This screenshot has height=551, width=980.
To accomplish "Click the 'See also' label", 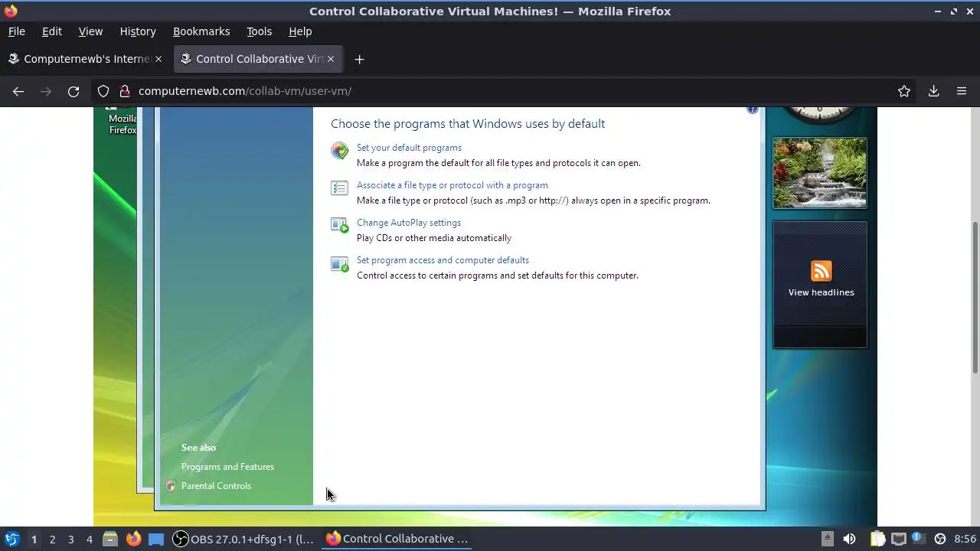I will 198,448.
